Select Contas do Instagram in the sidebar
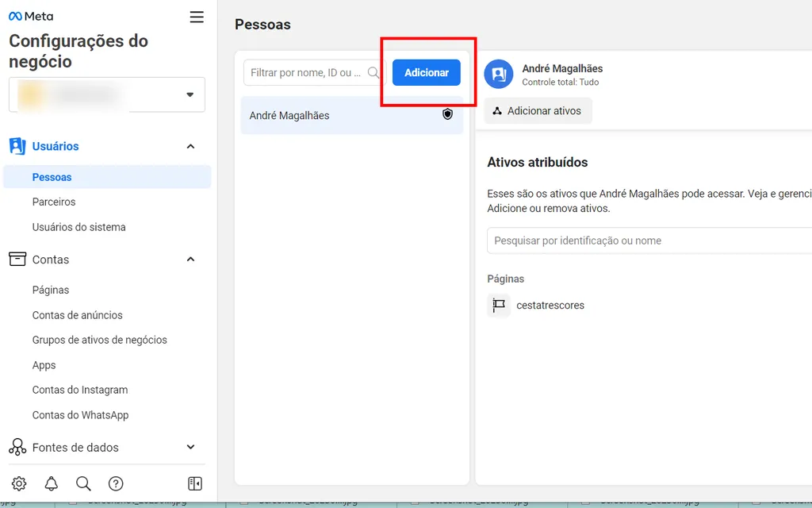 pyautogui.click(x=80, y=390)
